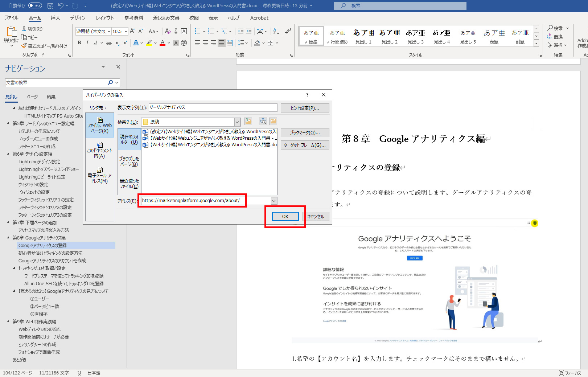Click the numbered list icon

pyautogui.click(x=211, y=31)
